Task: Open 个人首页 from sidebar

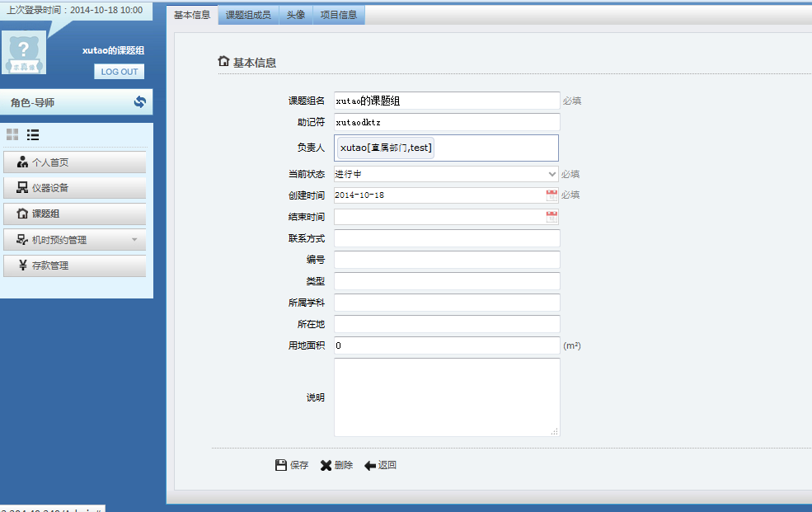Action: click(x=74, y=162)
